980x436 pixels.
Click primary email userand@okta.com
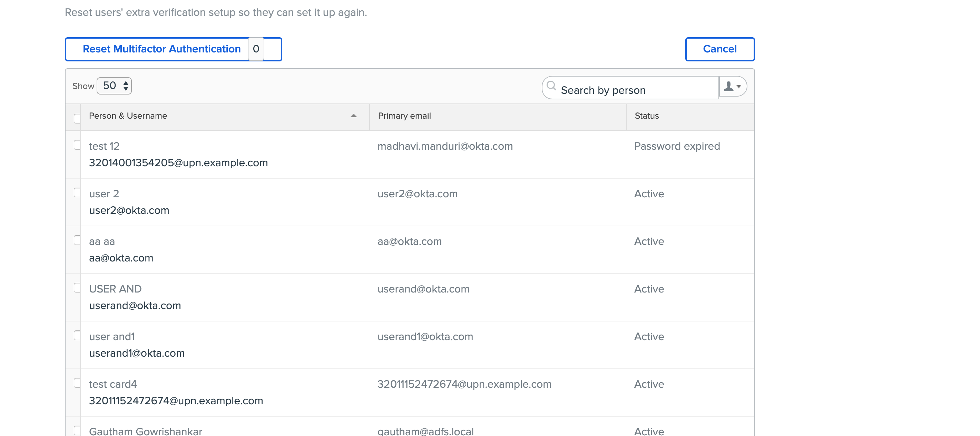click(x=423, y=289)
